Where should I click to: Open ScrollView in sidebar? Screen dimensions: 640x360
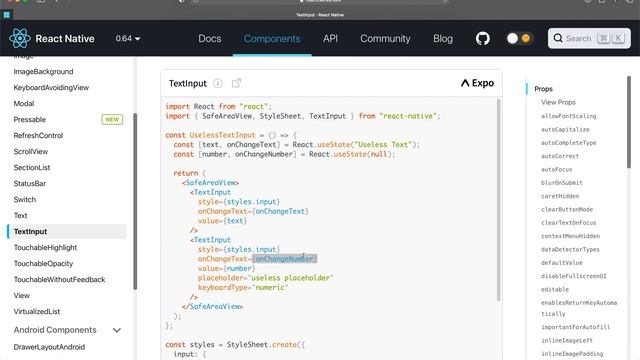tap(31, 151)
